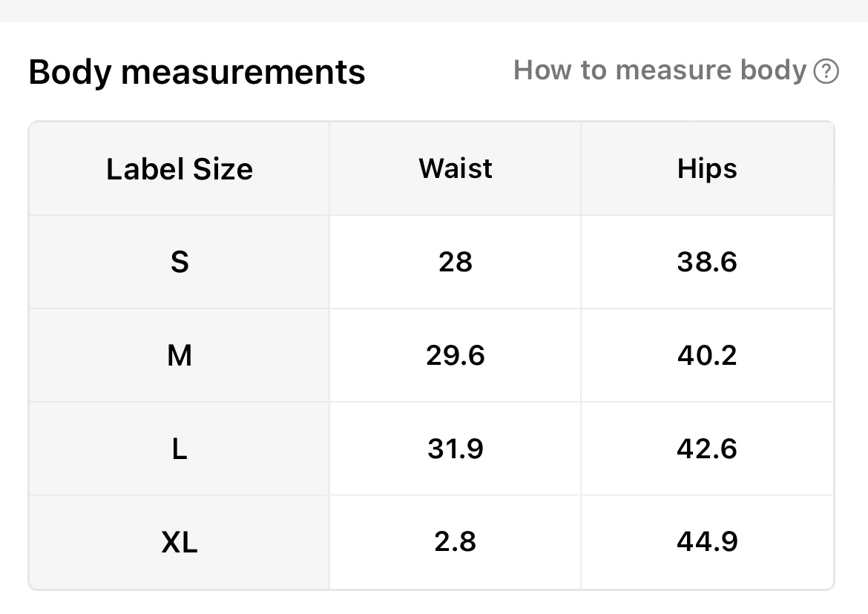Click the Hips column header
This screenshot has width=868, height=614.
pos(707,169)
